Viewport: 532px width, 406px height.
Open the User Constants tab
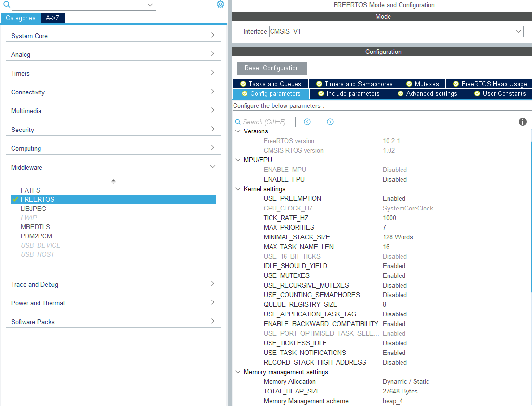499,94
